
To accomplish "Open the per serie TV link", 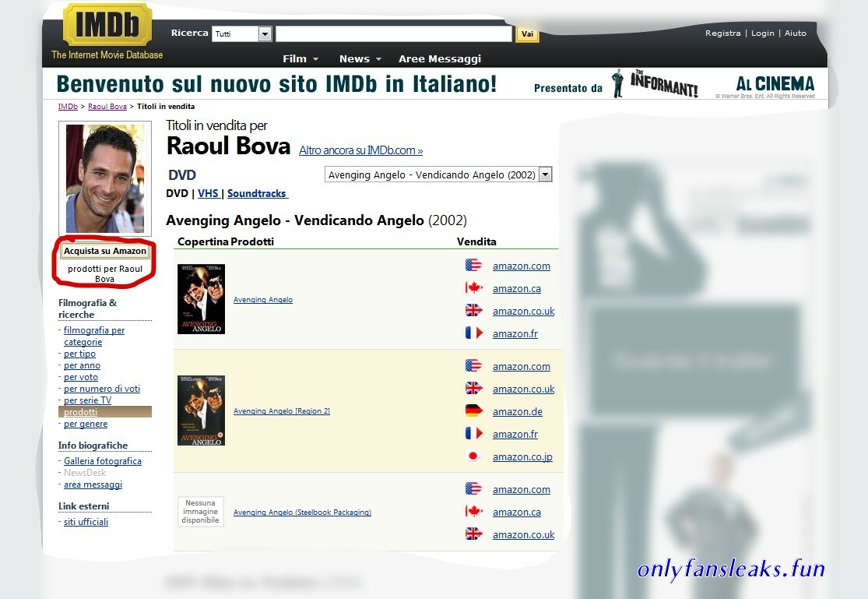I will point(87,400).
